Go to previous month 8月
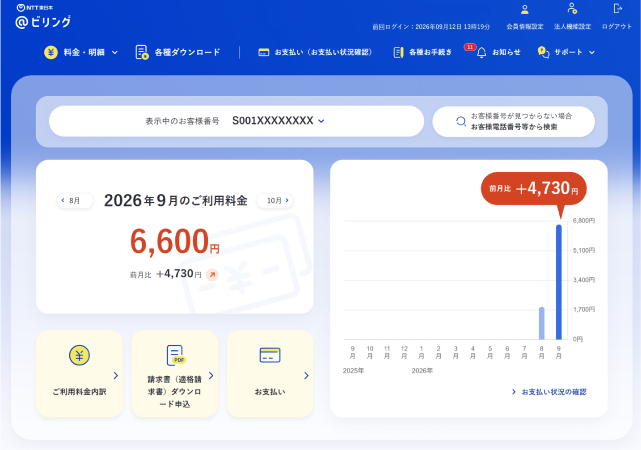The image size is (641, 450). 74,200
